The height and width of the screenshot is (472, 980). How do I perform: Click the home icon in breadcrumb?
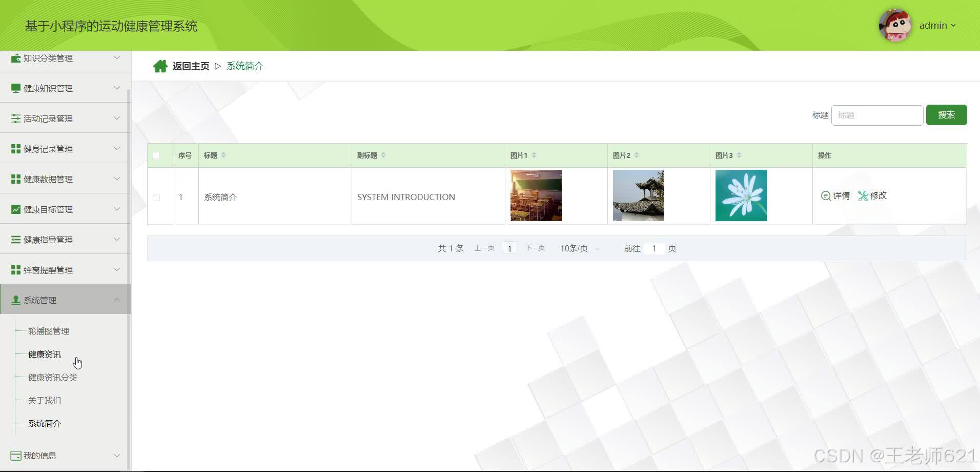(x=160, y=66)
